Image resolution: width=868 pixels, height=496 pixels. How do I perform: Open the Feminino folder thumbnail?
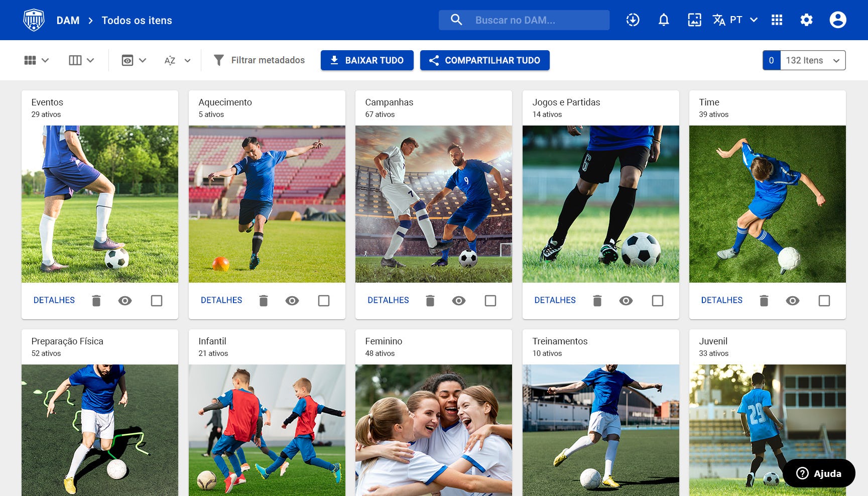(x=434, y=430)
